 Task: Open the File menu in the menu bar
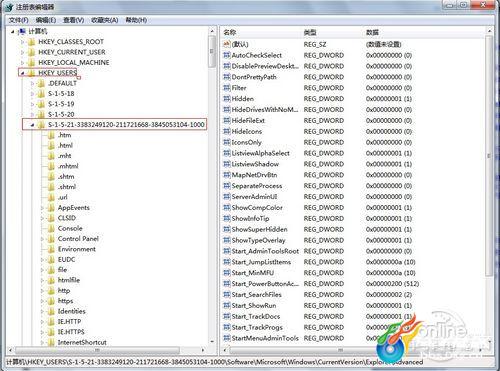point(18,20)
